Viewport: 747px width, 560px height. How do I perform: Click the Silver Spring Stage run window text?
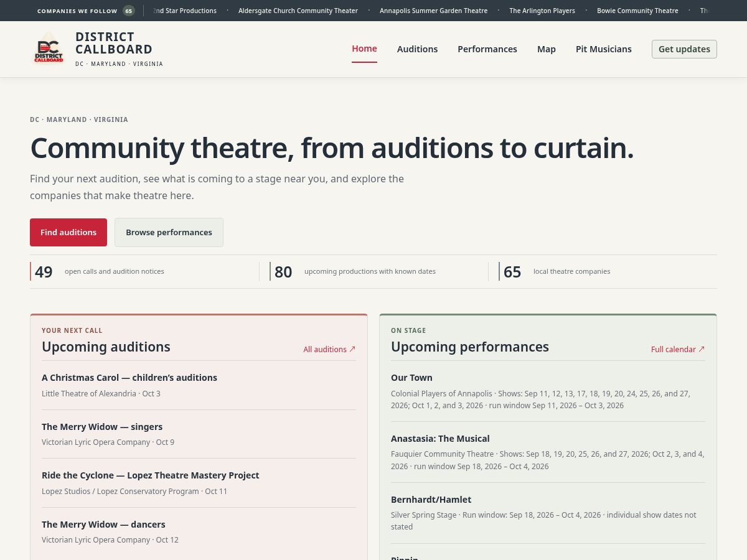click(543, 521)
